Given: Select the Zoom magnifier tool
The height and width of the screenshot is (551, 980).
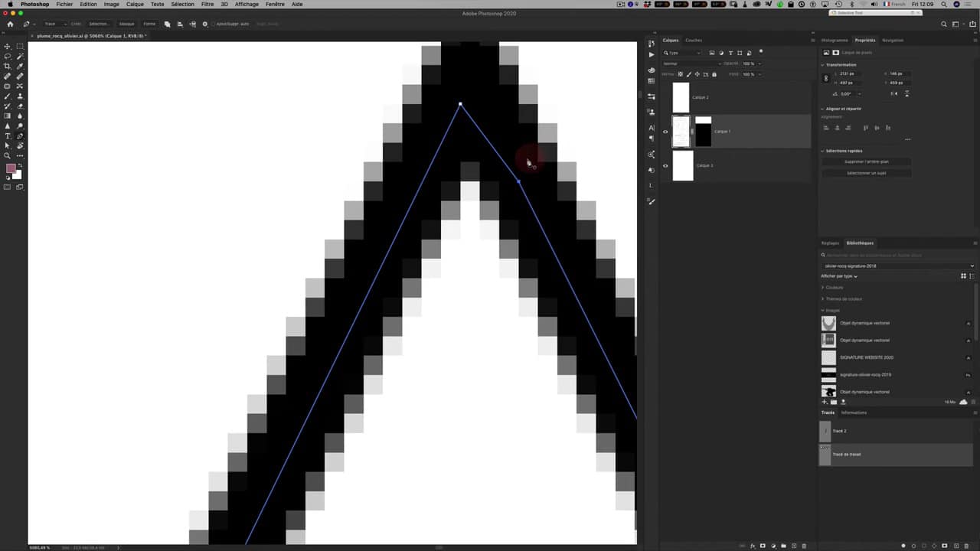Looking at the screenshot, I should [x=8, y=155].
